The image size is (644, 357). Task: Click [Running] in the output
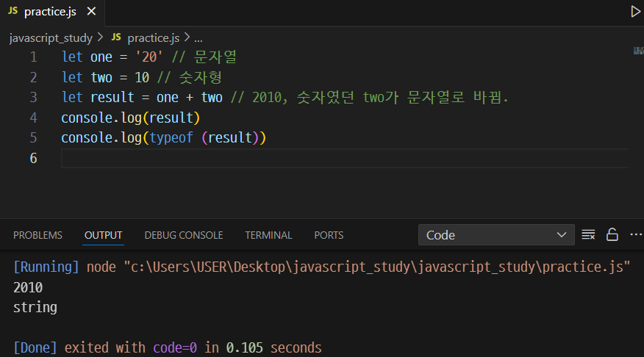(46, 267)
